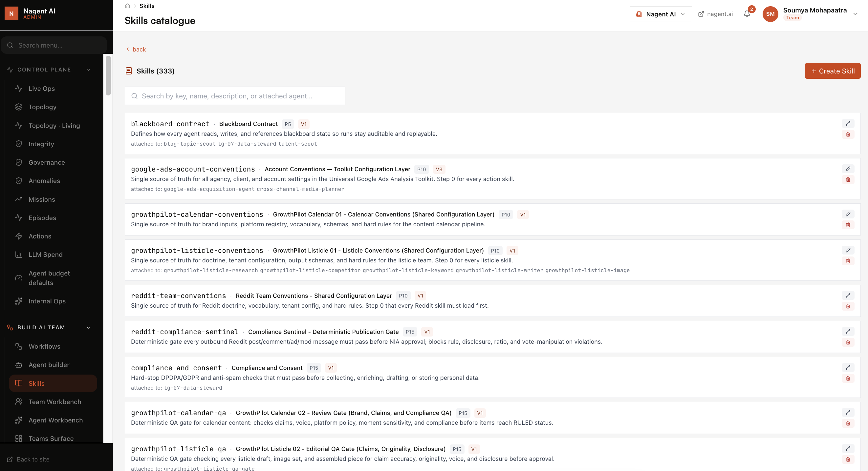Click attached agent cross-channel-media-planner
Screen dimensions: 868x471
click(300, 189)
